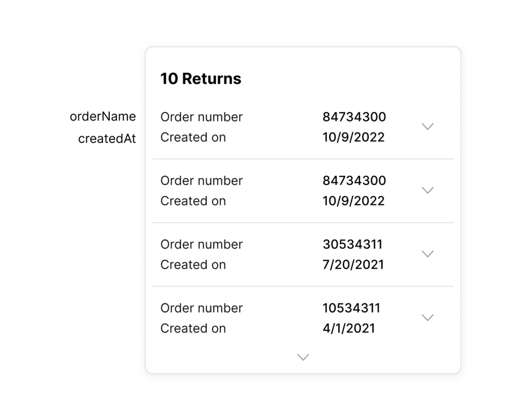Select order number value 10534311
This screenshot has width=532, height=418.
(352, 308)
